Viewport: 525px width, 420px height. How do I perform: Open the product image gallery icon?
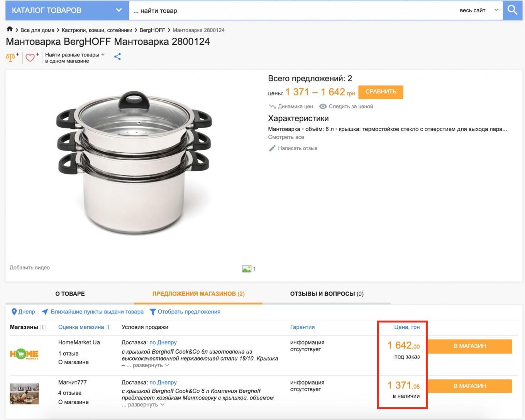[x=247, y=269]
